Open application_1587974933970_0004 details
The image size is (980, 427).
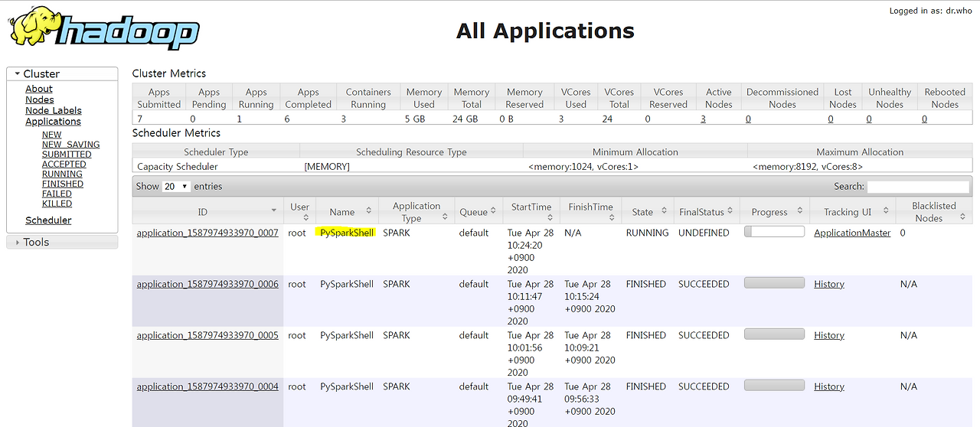[x=207, y=386]
